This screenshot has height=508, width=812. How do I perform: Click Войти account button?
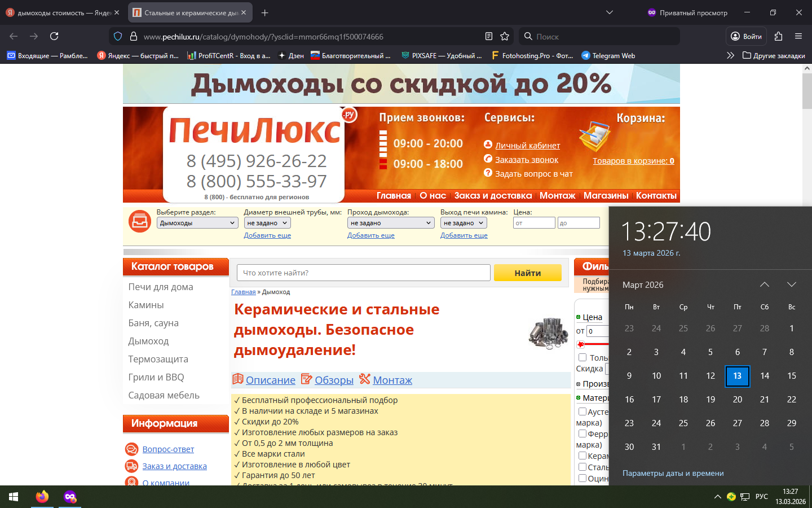(x=746, y=36)
